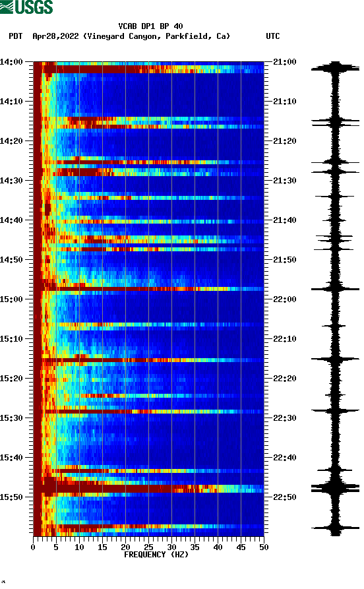
Task: Click the 21:50 UTC label
Action: coord(285,260)
